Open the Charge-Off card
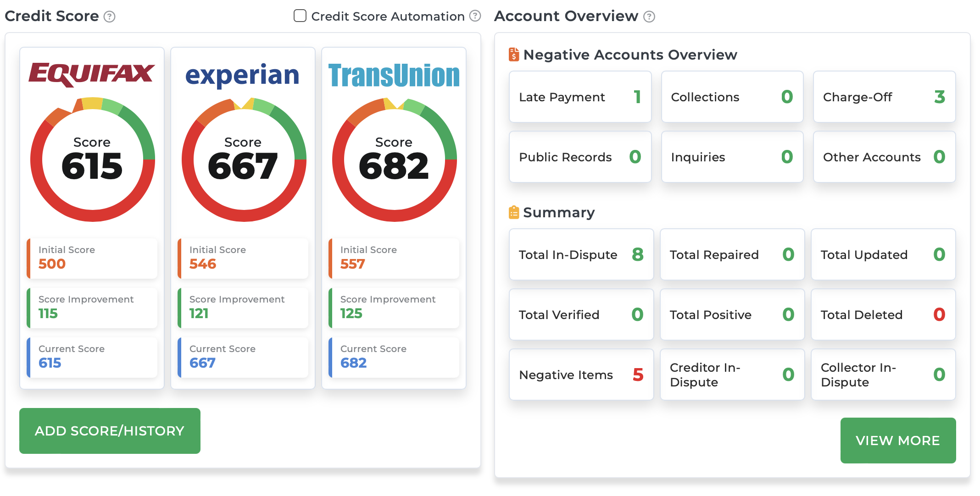Viewport: 980px width, 496px height. [884, 97]
